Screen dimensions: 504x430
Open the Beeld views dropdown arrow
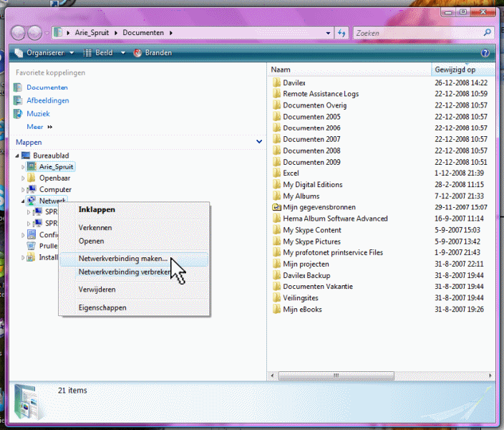123,53
